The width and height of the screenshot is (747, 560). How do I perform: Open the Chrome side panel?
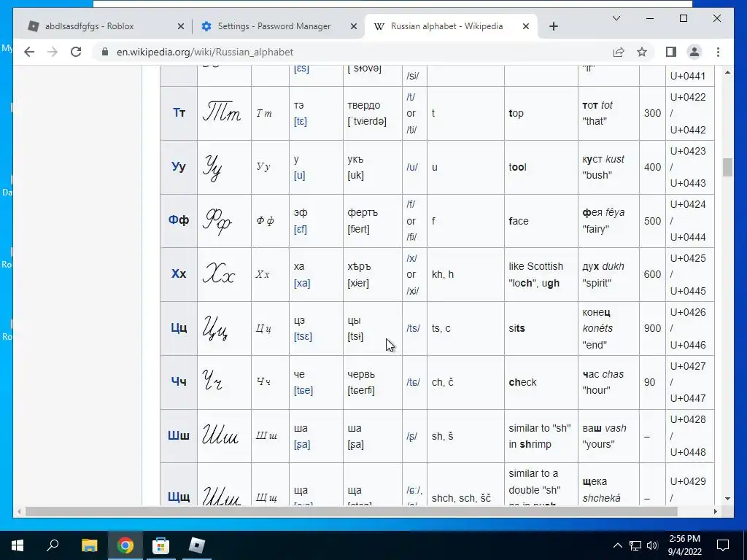coord(671,52)
